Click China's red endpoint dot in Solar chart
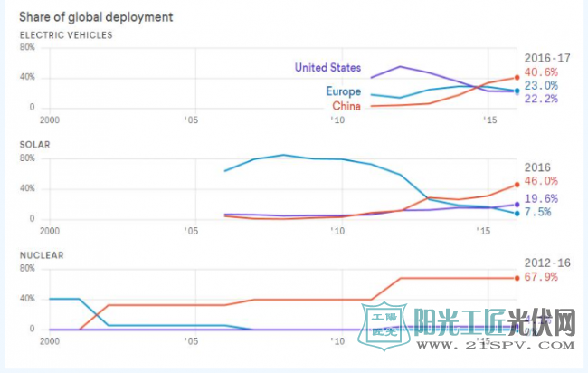This screenshot has width=588, height=373. pyautogui.click(x=517, y=186)
